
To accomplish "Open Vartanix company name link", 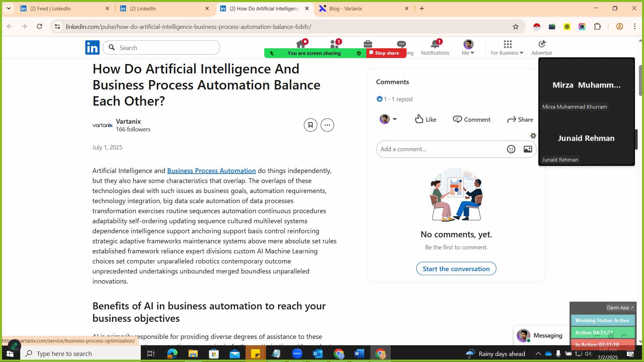I will click(x=128, y=121).
